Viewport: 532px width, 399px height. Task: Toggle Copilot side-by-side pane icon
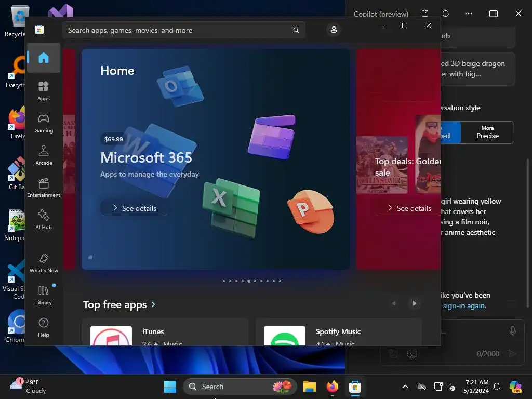pos(494,14)
